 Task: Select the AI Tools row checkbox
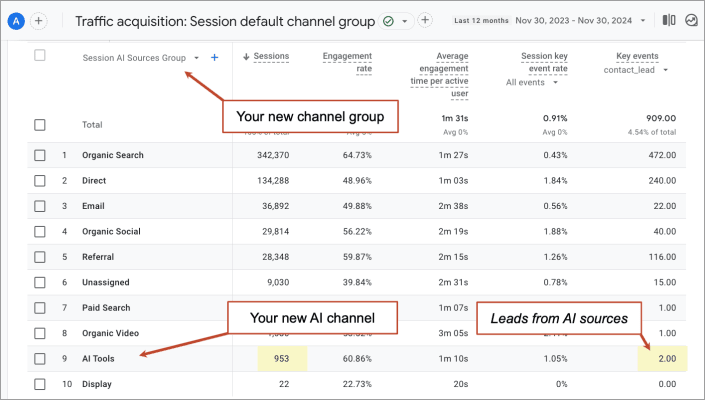tap(40, 359)
